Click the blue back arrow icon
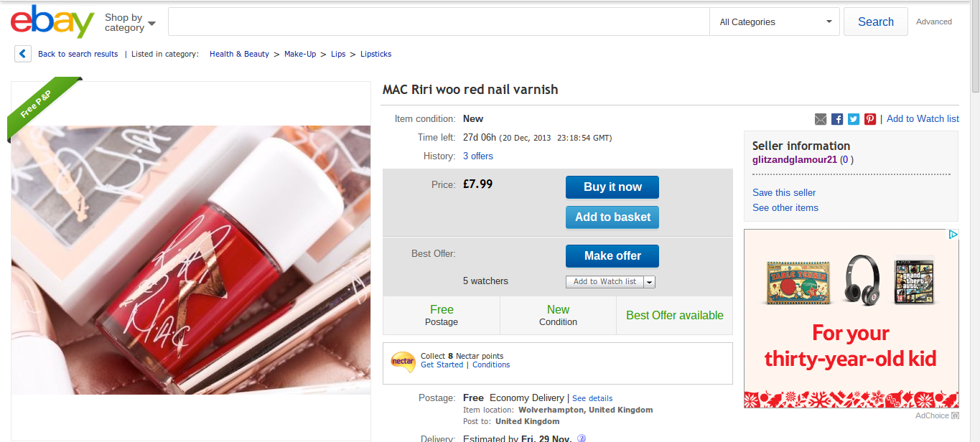Screen dimensions: 980x442 [23, 54]
